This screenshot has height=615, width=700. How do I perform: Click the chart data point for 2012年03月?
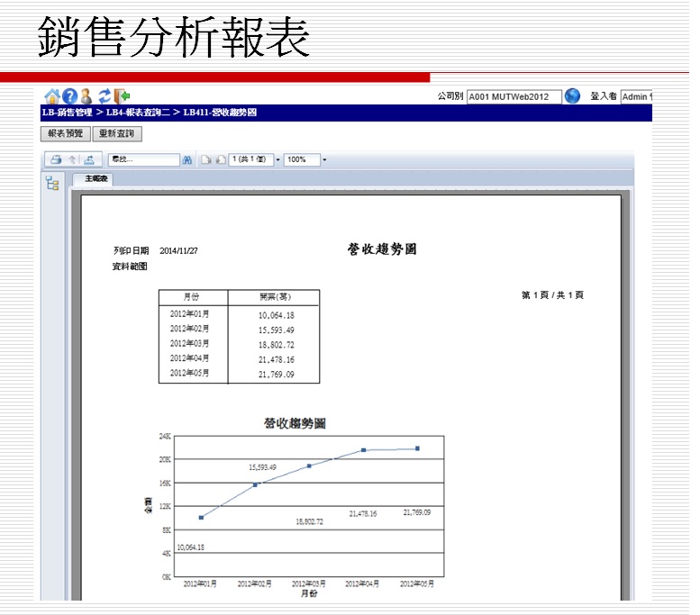309,466
